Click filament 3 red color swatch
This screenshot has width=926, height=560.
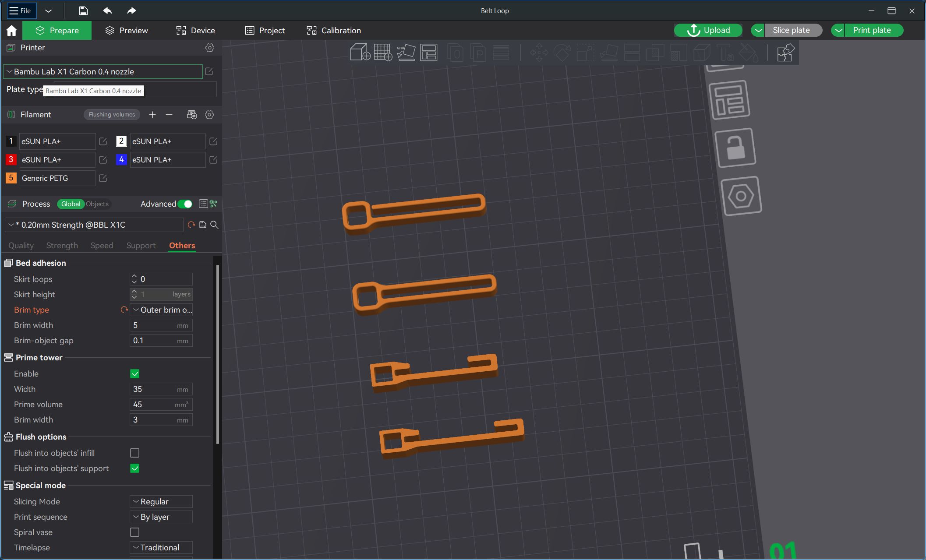point(11,160)
